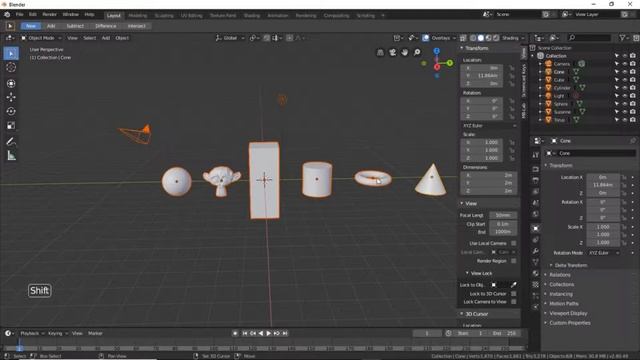Switch to the Modeling workspace tab
Screen dimensions: 640x360
pos(138,16)
